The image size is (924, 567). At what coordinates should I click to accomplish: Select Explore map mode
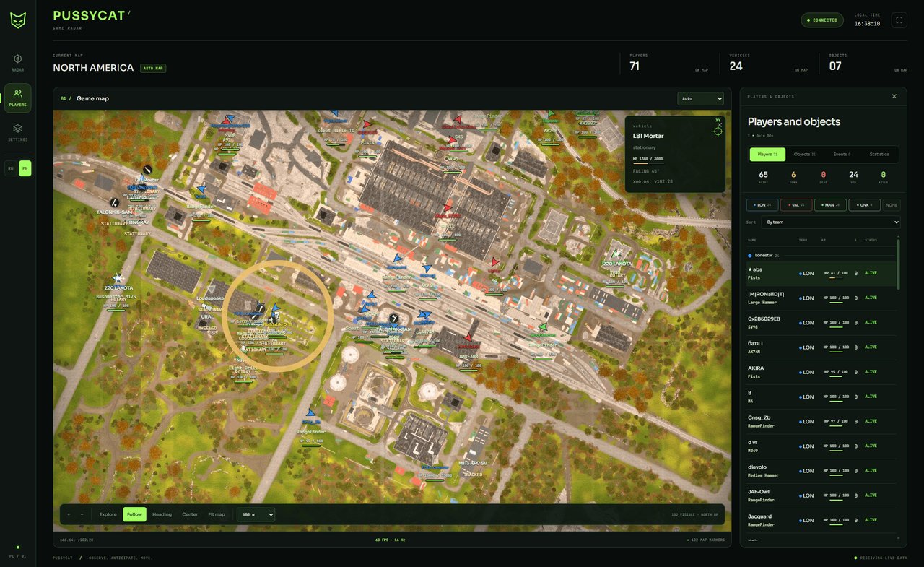pyautogui.click(x=108, y=514)
